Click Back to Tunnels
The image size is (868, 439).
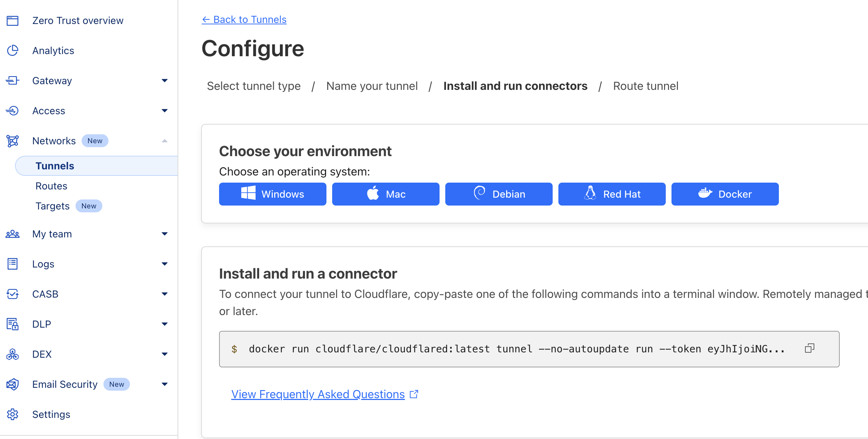244,19
